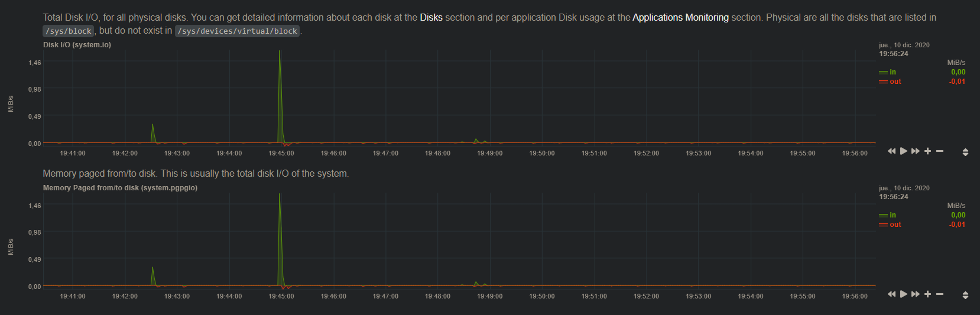Image resolution: width=980 pixels, height=315 pixels.
Task: Toggle the 'out' dimension of Memory Paged chart
Action: (895, 225)
